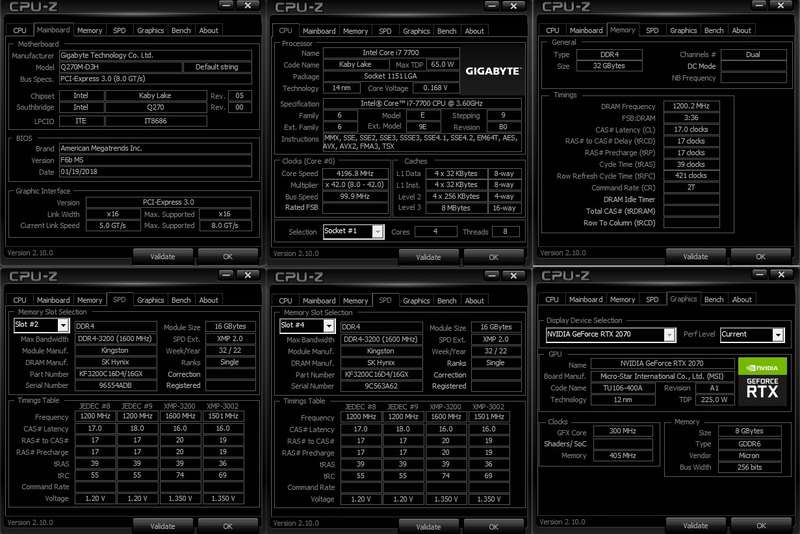Click the serial number 9C563A62
Viewport: 800px width, 534px height.
pyautogui.click(x=381, y=386)
